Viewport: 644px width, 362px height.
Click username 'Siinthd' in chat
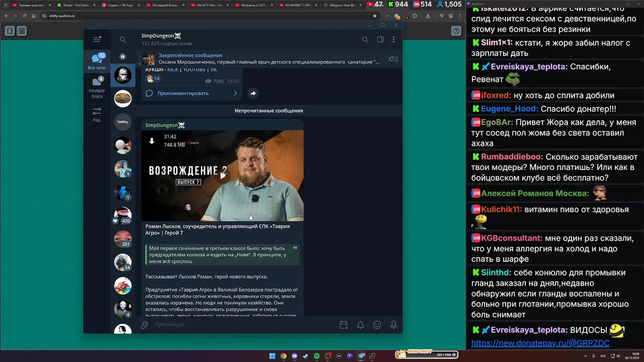[x=496, y=273]
